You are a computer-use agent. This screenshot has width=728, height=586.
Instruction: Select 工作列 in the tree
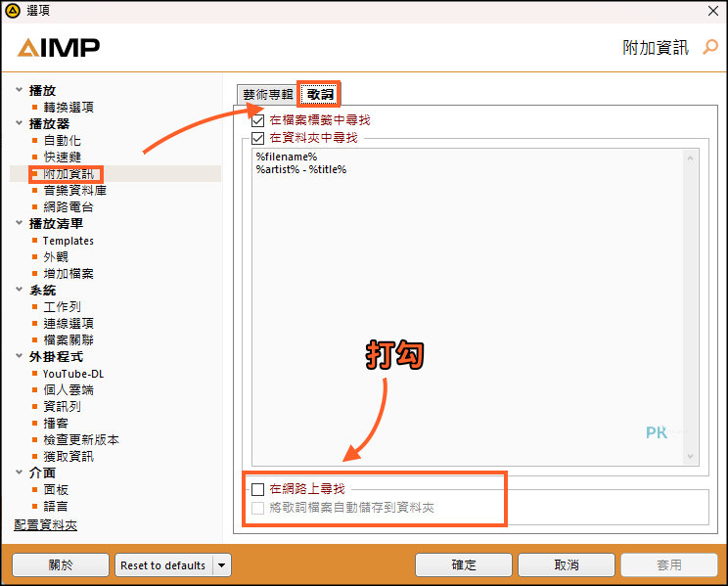63,307
